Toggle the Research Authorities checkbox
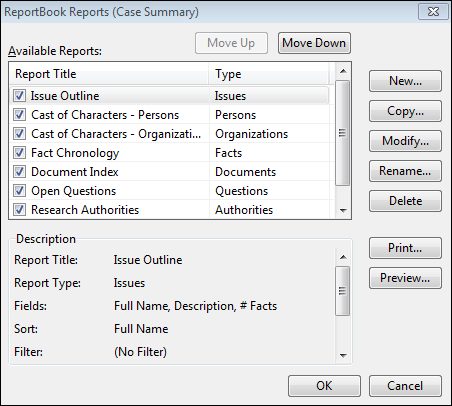This screenshot has height=406, width=452. click(19, 210)
